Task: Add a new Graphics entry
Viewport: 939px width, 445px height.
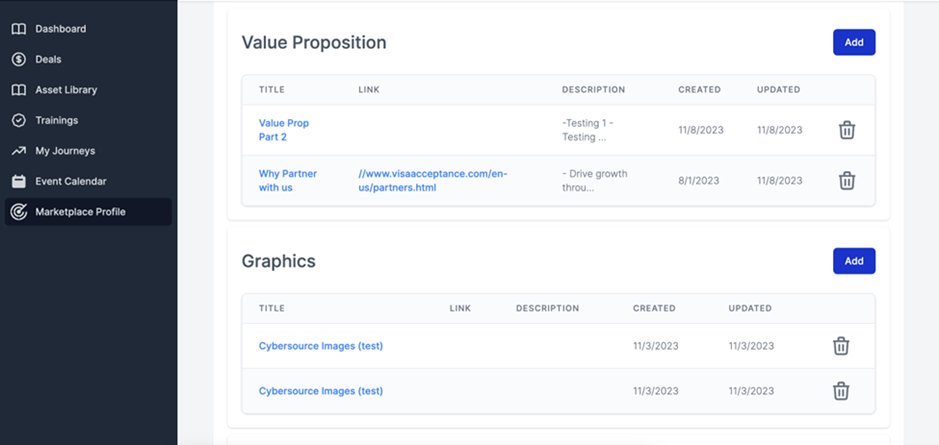Action: coord(853,261)
